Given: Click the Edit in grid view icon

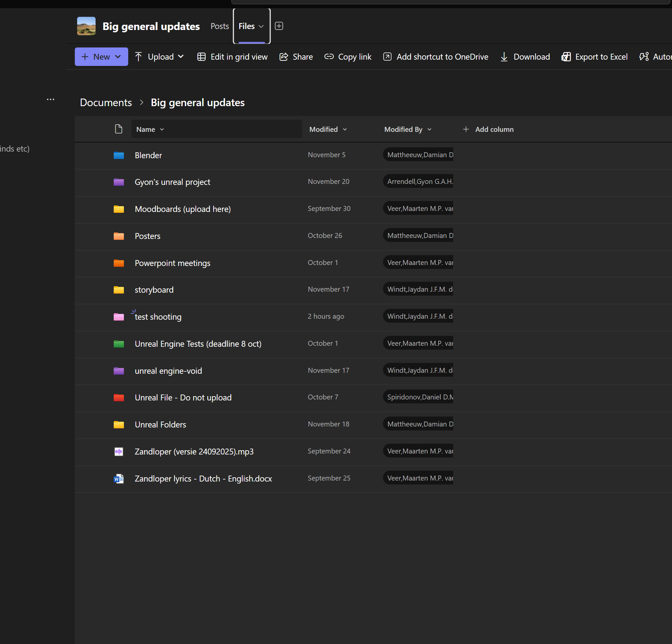Looking at the screenshot, I should click(x=201, y=57).
